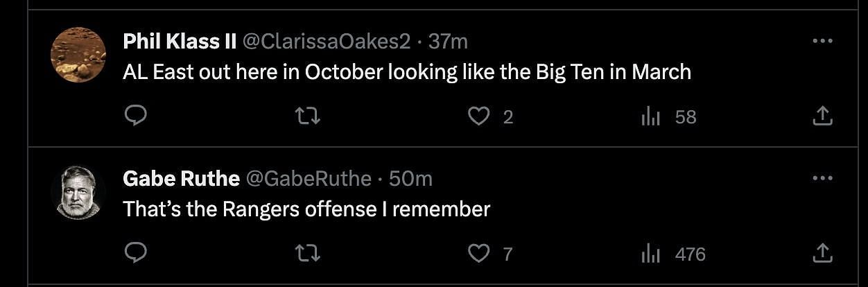Open Phil Klass II's profile picture
This screenshot has width=868, height=287.
[78, 55]
